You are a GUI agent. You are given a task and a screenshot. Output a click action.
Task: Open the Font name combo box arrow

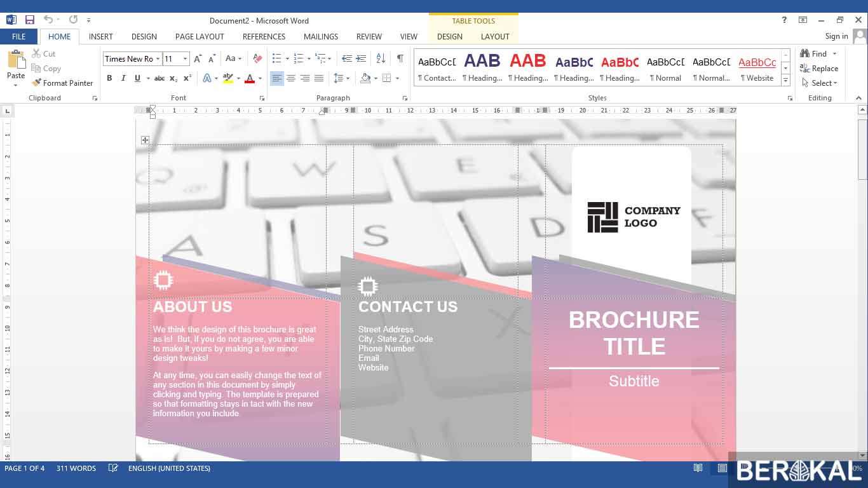point(158,59)
